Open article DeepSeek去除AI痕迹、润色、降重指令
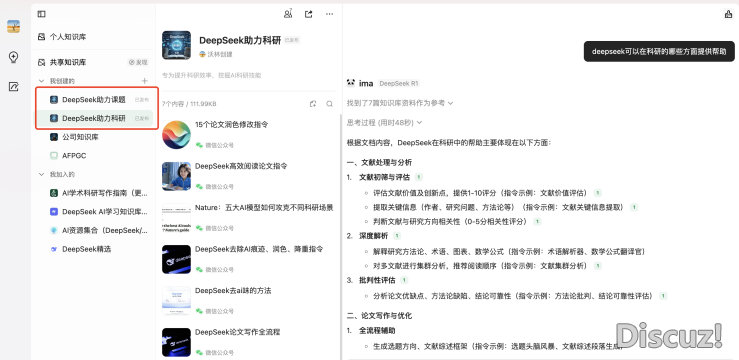This screenshot has width=739, height=360. [259, 249]
